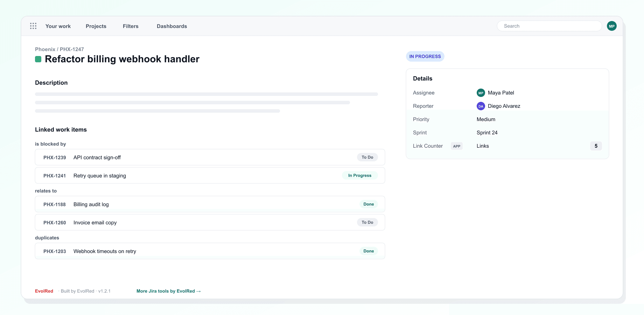Image resolution: width=644 pixels, height=315 pixels.
Task: Open the Filters menu
Action: point(131,26)
